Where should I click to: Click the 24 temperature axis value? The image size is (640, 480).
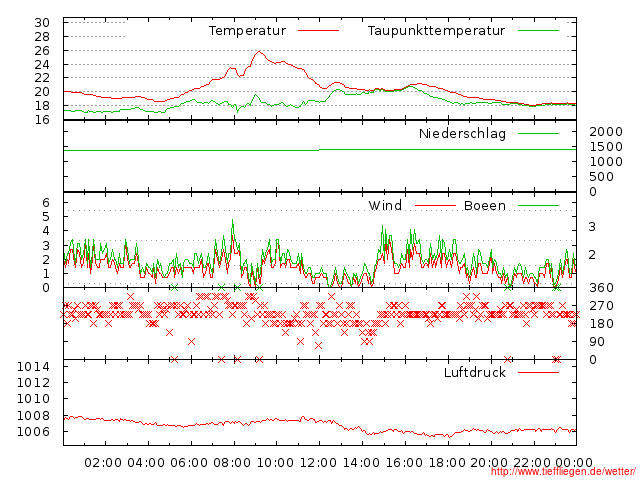[x=42, y=64]
